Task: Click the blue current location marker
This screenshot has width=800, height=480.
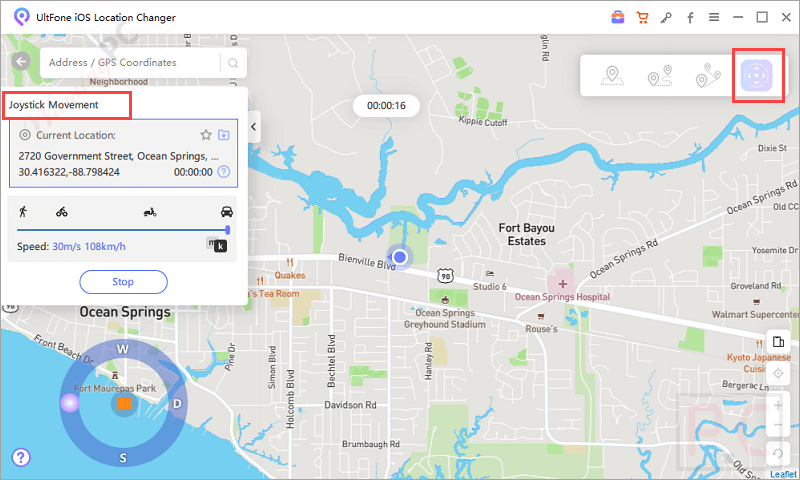Action: point(400,257)
